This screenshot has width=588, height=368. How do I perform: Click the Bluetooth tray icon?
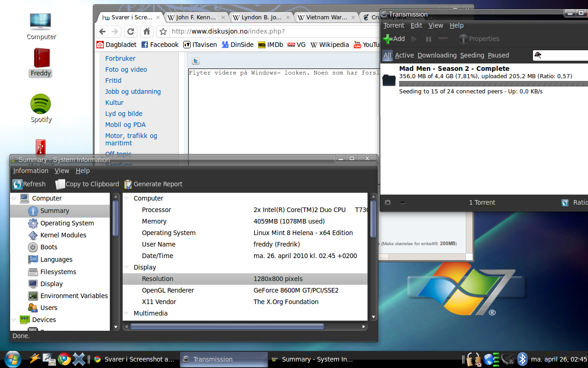pos(522,359)
